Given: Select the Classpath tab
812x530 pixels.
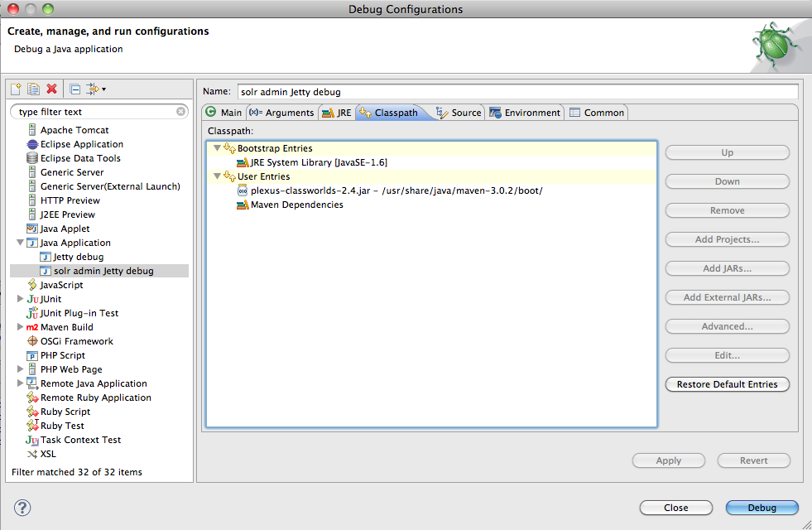Looking at the screenshot, I should coord(389,113).
